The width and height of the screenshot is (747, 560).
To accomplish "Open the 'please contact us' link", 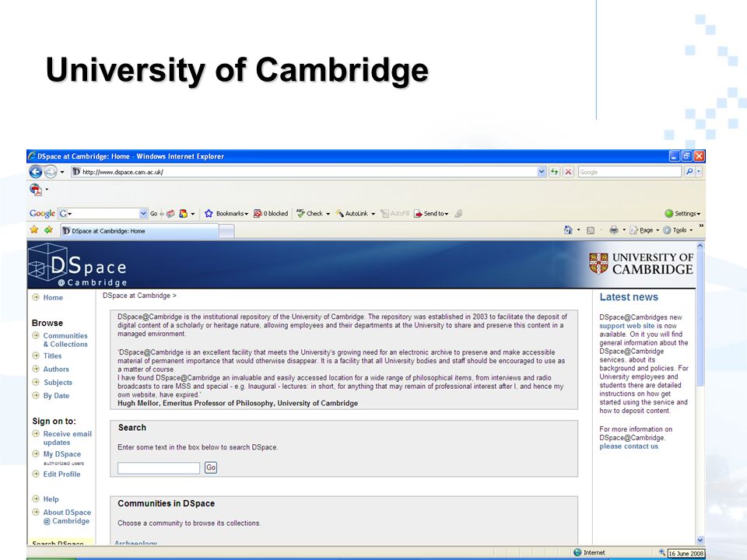I will [x=629, y=446].
